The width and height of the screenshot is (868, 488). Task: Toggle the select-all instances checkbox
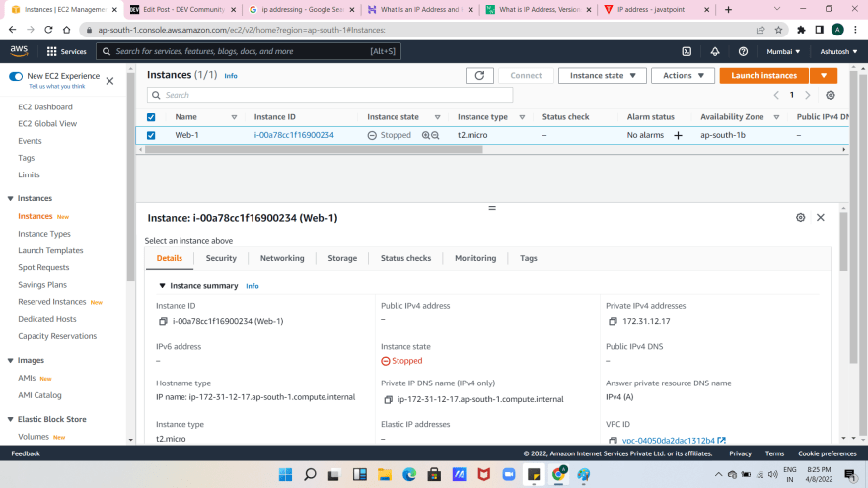[151, 117]
